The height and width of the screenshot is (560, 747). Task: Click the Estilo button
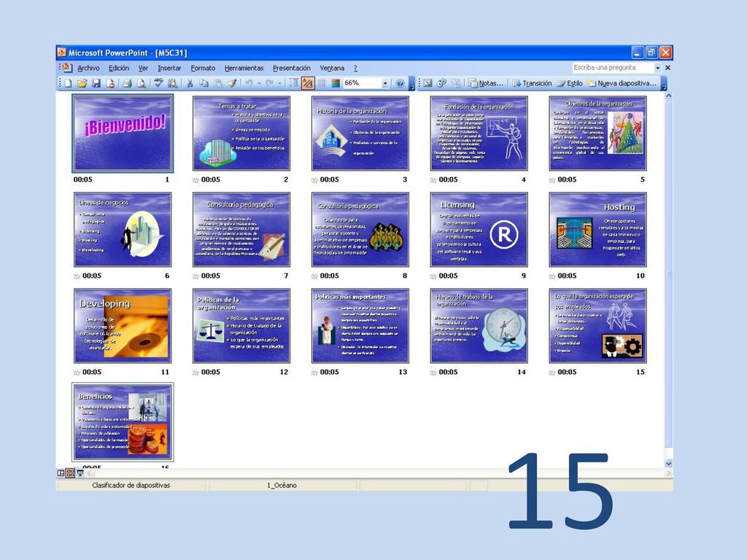pyautogui.click(x=569, y=83)
